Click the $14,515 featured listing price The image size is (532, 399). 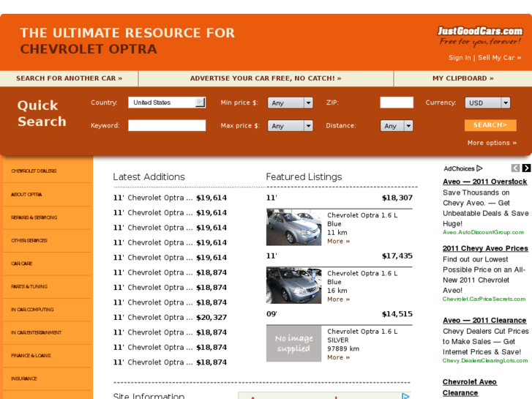coord(397,314)
